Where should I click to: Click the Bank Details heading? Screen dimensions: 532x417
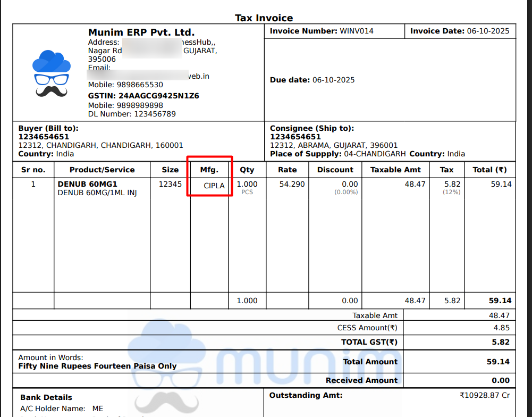(x=46, y=397)
